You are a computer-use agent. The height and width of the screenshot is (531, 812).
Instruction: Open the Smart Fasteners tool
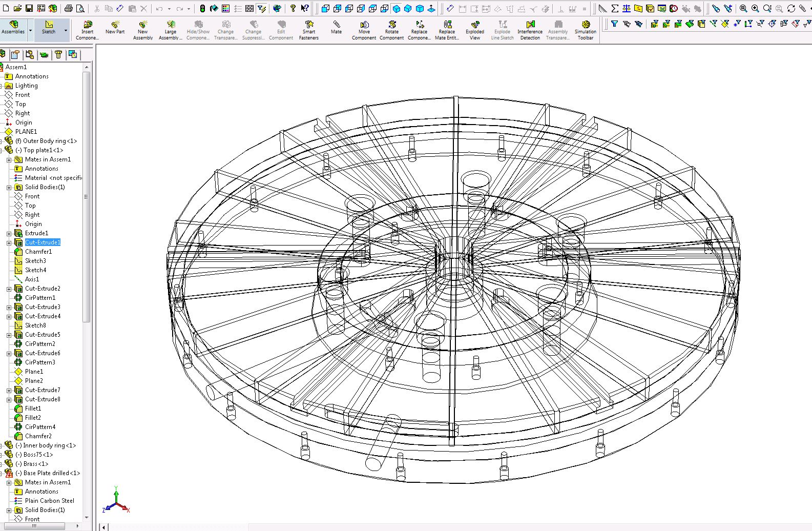(308, 30)
